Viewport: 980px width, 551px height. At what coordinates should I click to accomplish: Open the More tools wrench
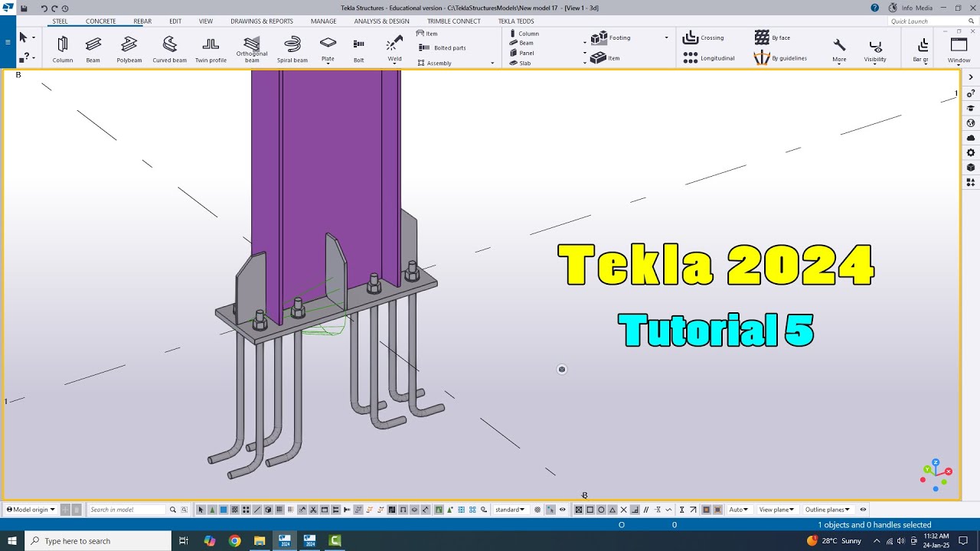click(839, 49)
